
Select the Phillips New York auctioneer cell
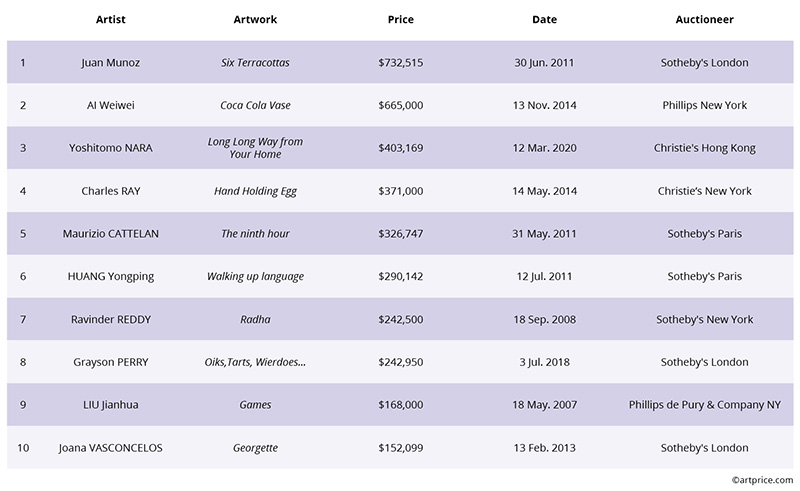pyautogui.click(x=704, y=105)
